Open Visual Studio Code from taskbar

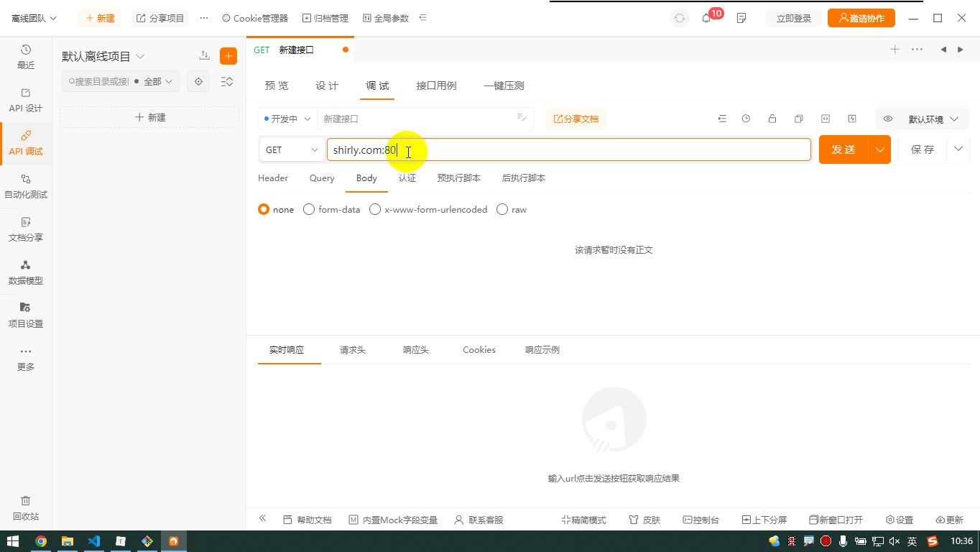pos(94,541)
